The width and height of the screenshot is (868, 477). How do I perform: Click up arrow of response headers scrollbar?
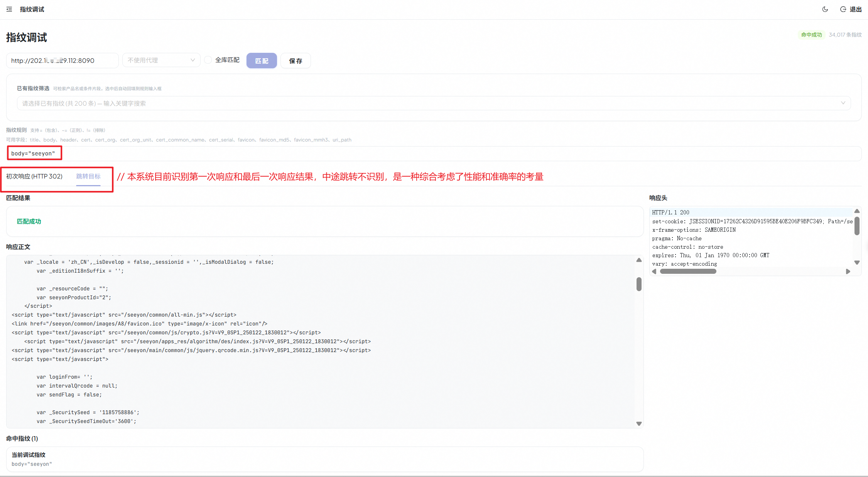coord(857,211)
